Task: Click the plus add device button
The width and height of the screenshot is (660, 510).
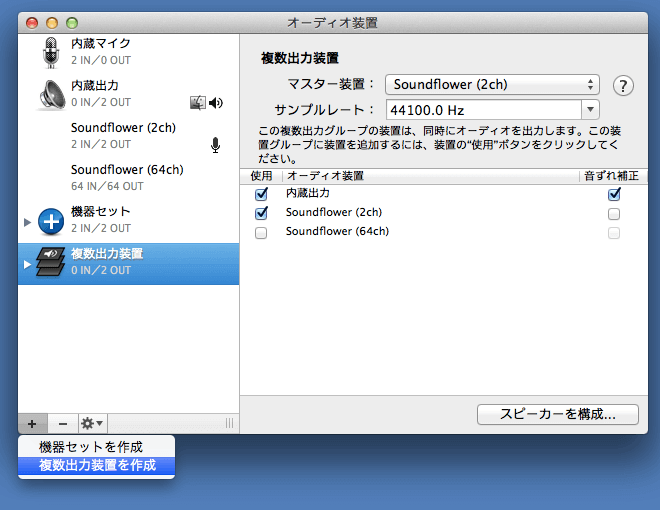Action: coord(32,424)
